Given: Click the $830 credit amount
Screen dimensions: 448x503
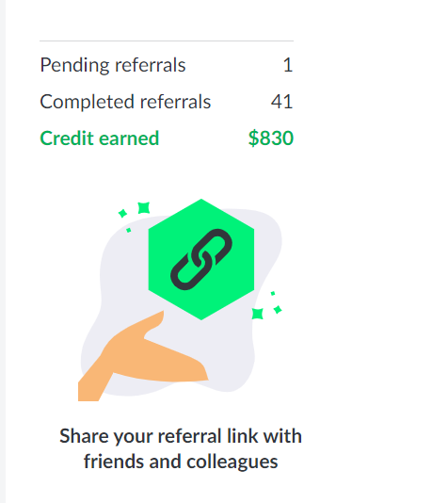Looking at the screenshot, I should pos(271,138).
